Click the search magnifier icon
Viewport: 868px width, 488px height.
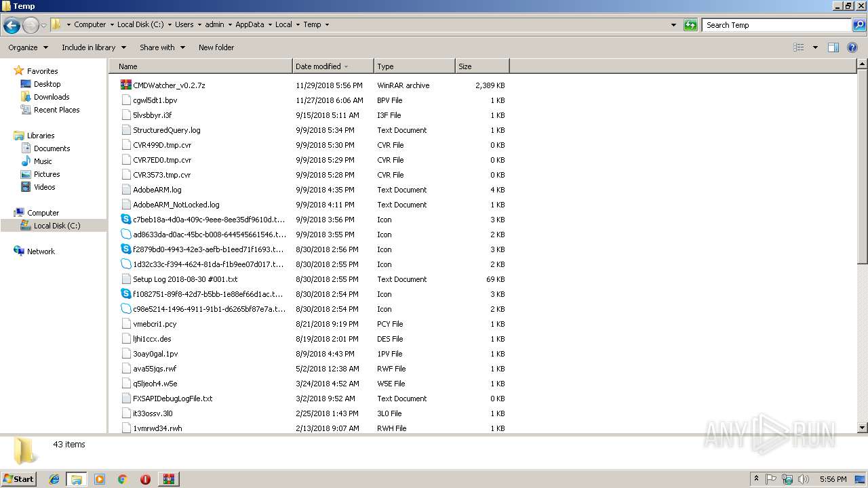(859, 25)
